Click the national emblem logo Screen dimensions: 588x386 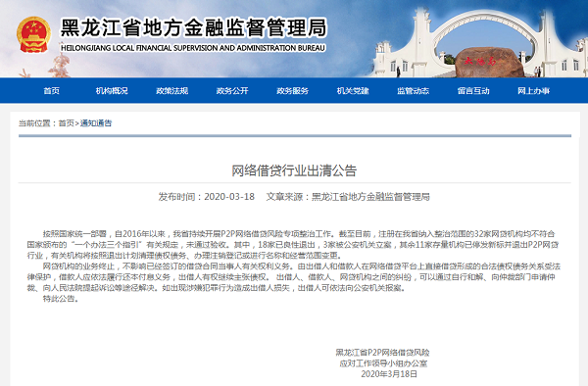tap(33, 35)
